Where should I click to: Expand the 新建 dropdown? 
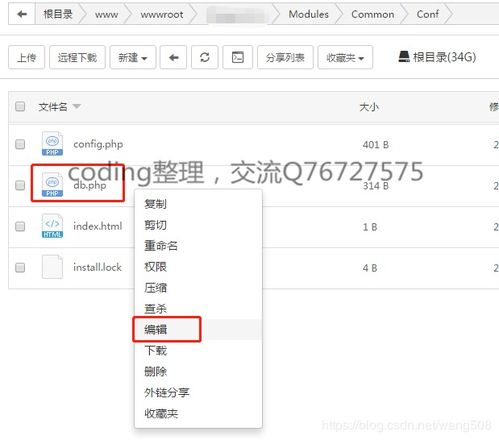coord(133,57)
